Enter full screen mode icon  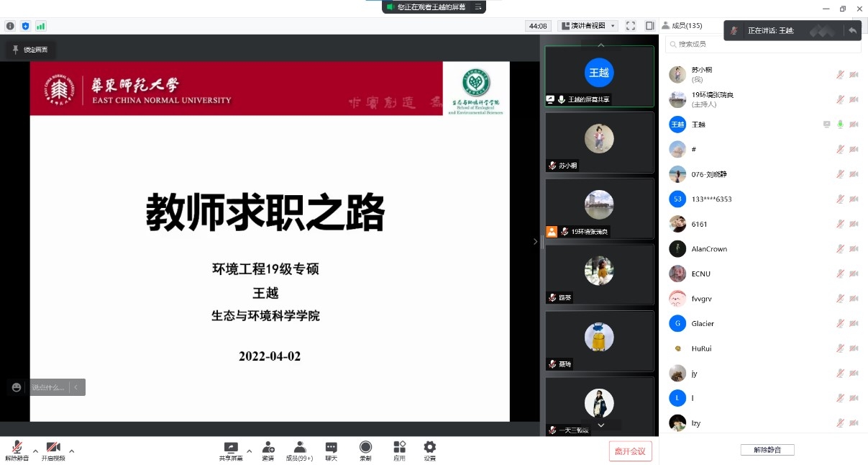point(631,26)
